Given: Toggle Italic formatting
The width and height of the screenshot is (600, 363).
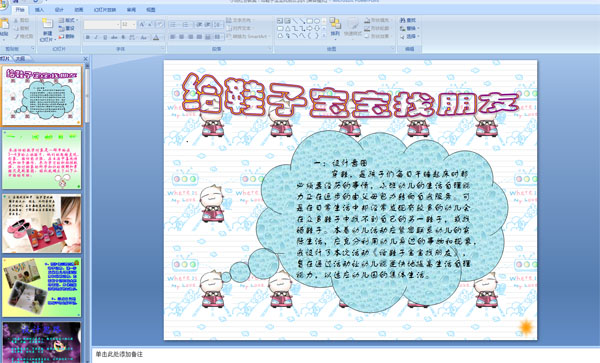Looking at the screenshot, I should tap(96, 37).
